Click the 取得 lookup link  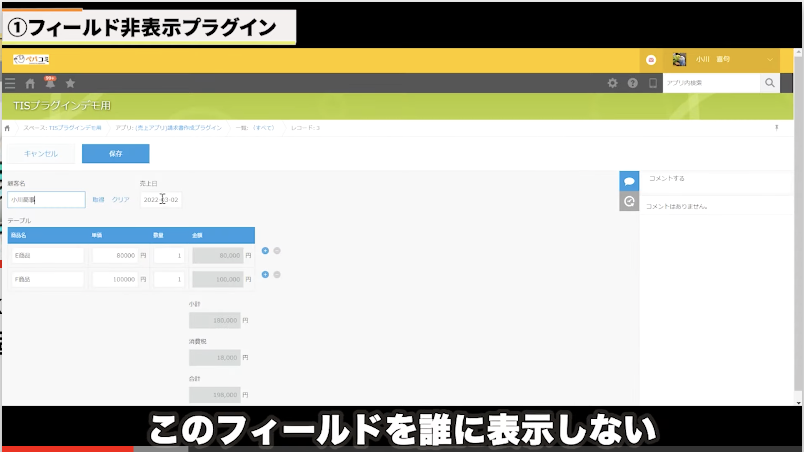(x=98, y=200)
